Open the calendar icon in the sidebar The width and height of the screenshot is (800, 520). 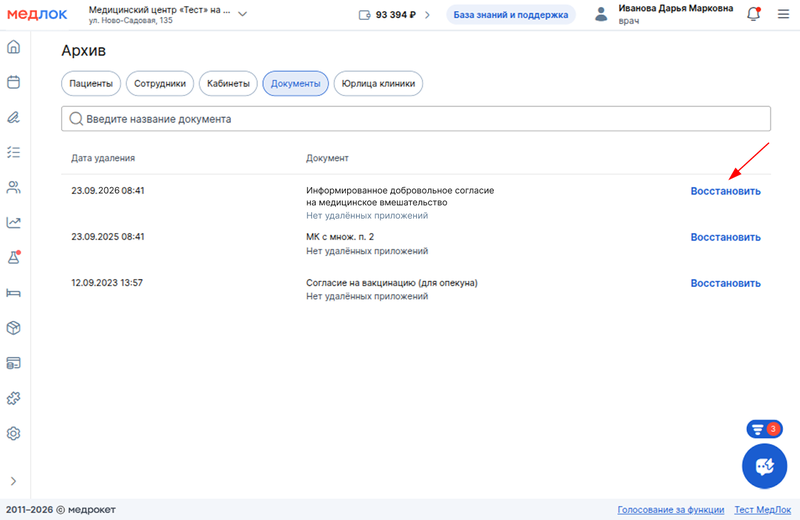pyautogui.click(x=14, y=82)
